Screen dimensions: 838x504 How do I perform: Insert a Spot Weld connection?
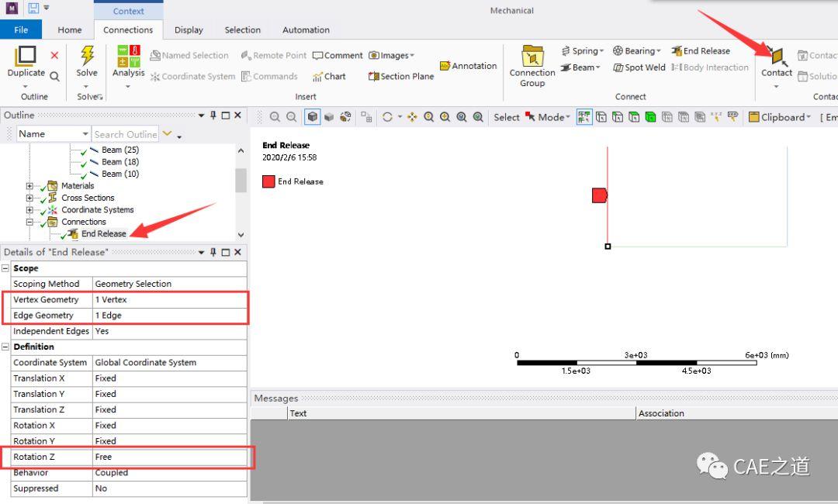point(639,67)
